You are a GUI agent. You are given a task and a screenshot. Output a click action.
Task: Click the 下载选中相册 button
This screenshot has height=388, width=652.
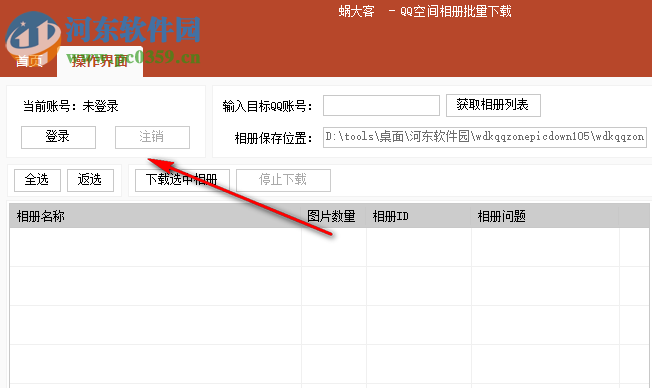coord(182,180)
